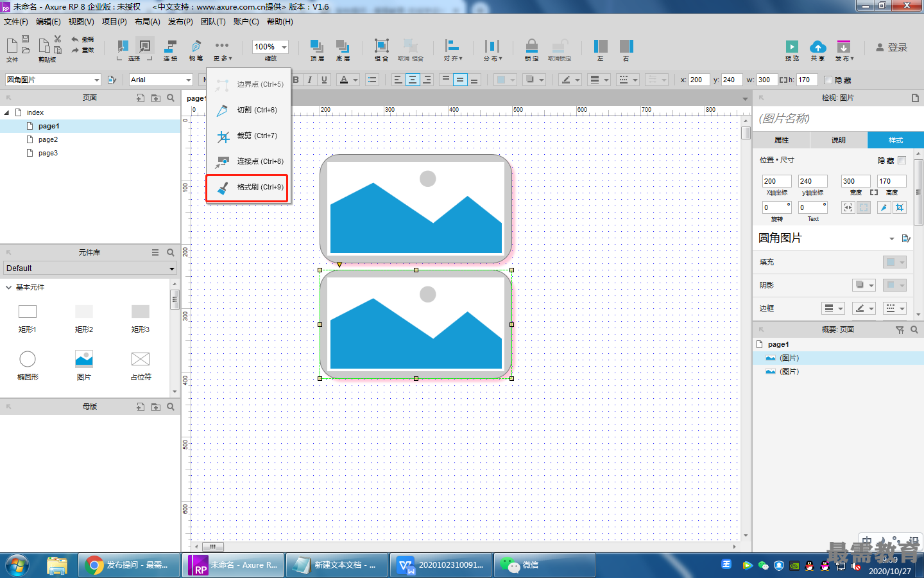Click the 图片 widget thumbnail in library
Image resolution: width=924 pixels, height=578 pixels.
click(84, 359)
